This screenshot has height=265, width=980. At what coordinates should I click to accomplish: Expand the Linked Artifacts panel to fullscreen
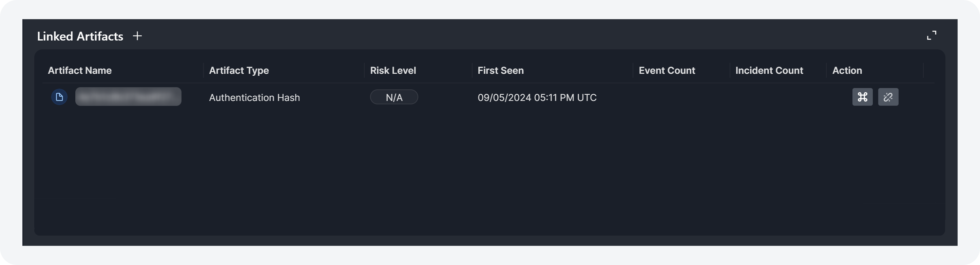pyautogui.click(x=931, y=35)
